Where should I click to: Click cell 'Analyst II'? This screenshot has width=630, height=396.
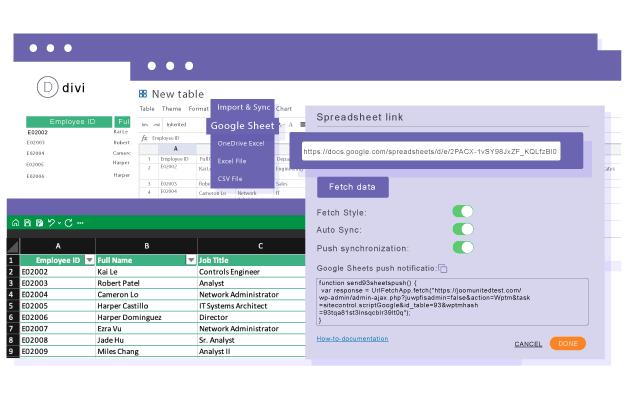pos(252,351)
